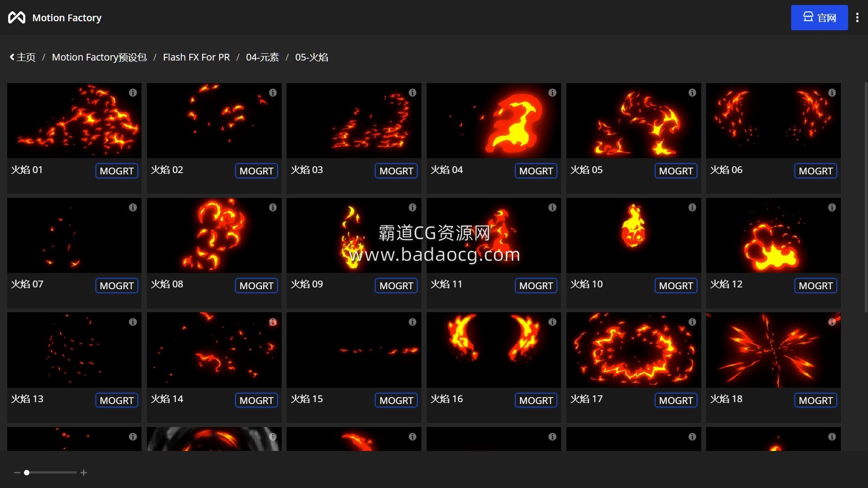Screen dimensions: 868x488
Task: Click the 火焰 06 label text
Action: pyautogui.click(x=726, y=170)
